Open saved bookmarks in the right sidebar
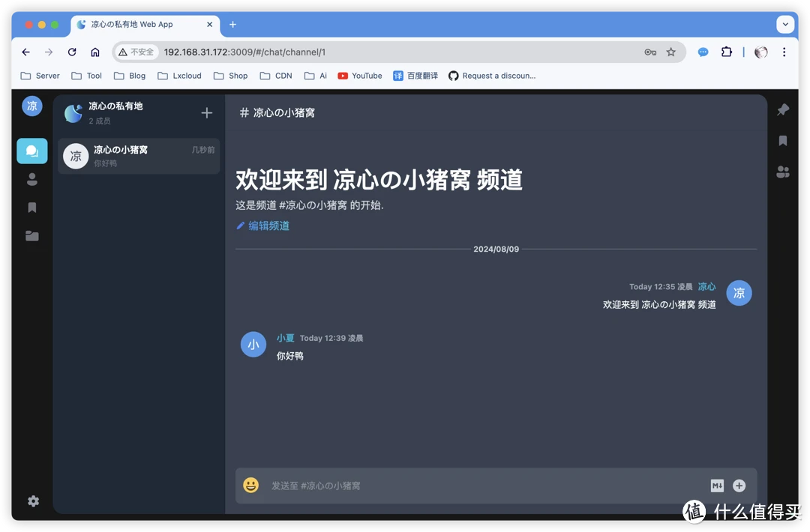Image resolution: width=810 pixels, height=532 pixels. point(782,140)
